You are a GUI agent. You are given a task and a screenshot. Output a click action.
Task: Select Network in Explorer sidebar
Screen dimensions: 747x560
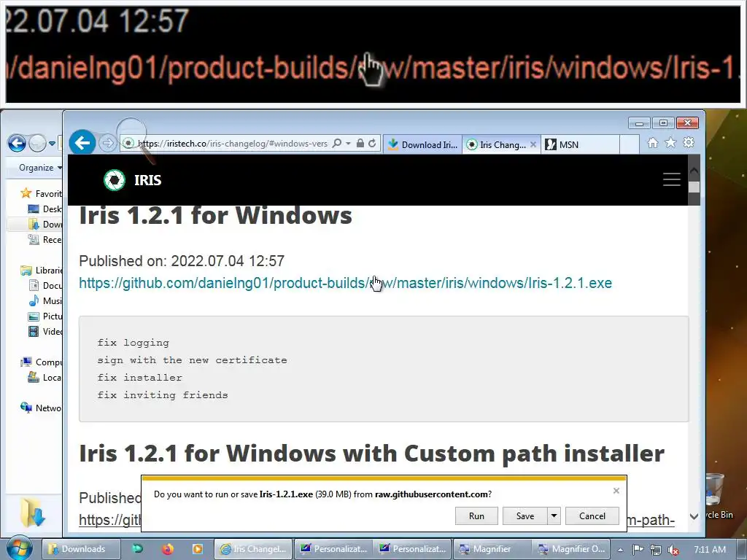[42, 408]
